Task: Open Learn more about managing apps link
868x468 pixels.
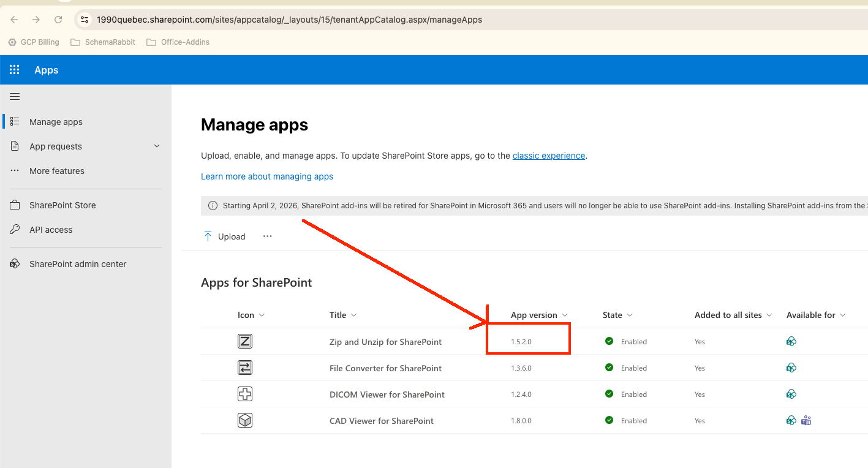Action: tap(267, 176)
